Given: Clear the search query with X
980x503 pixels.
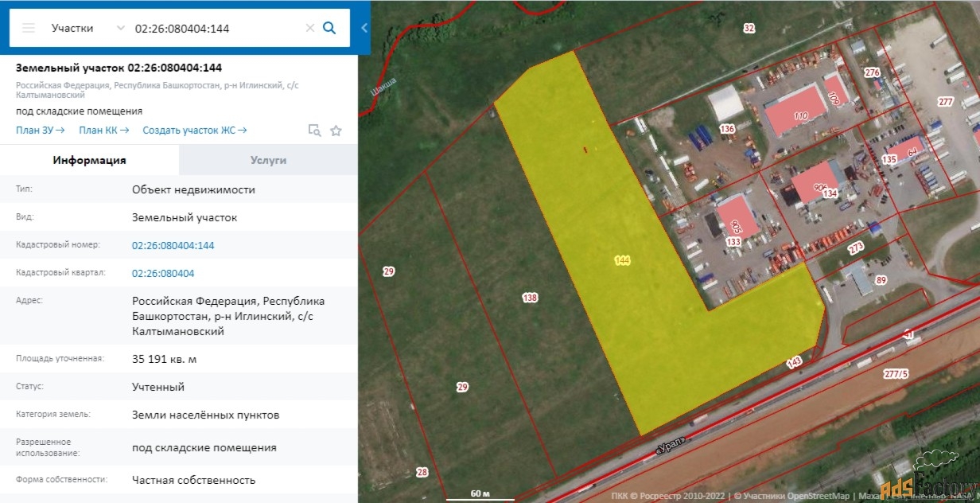Looking at the screenshot, I should (x=310, y=28).
